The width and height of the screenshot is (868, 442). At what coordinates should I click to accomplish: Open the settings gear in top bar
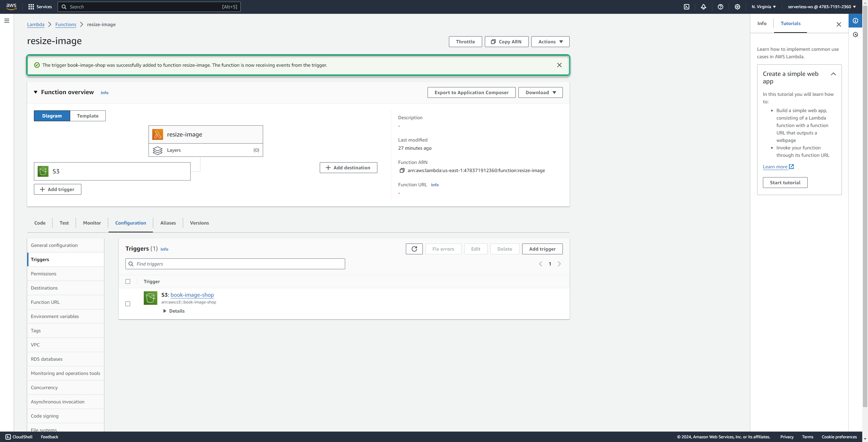pos(737,7)
